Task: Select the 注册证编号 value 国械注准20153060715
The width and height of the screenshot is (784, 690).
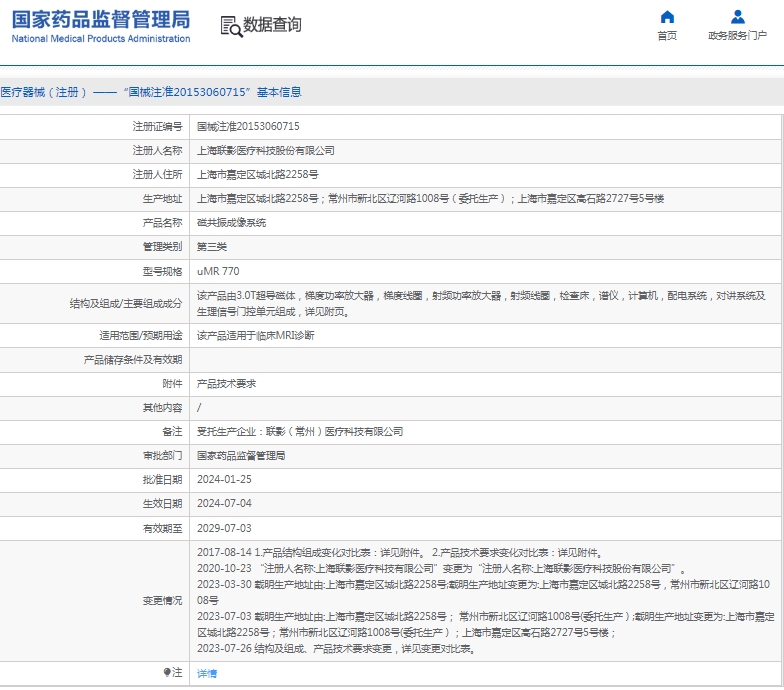Action: (248, 126)
